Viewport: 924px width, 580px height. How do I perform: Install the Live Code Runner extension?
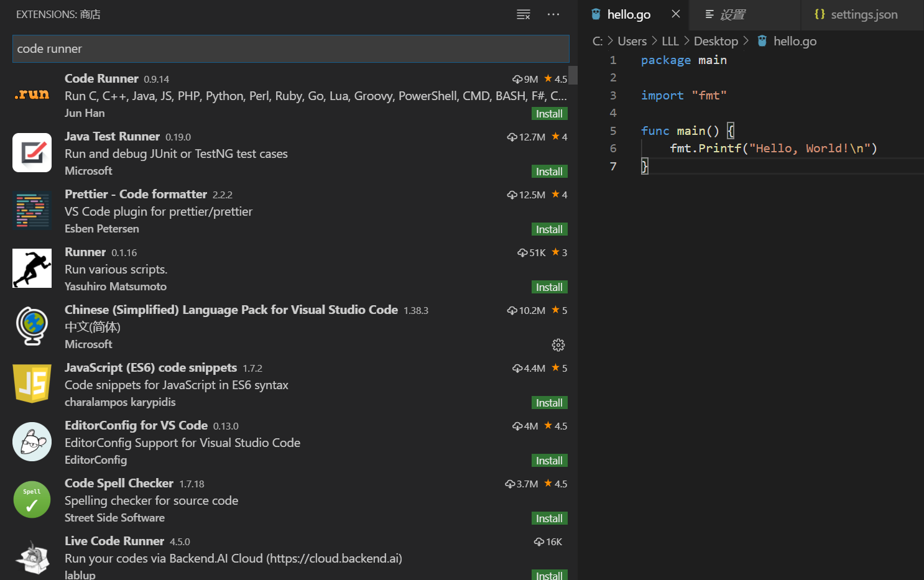coord(549,575)
